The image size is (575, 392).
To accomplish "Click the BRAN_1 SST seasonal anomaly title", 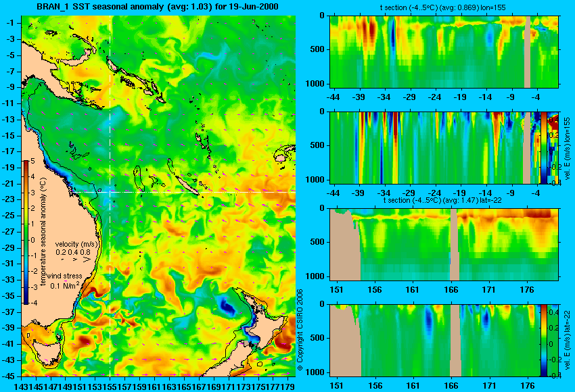I will coord(158,7).
